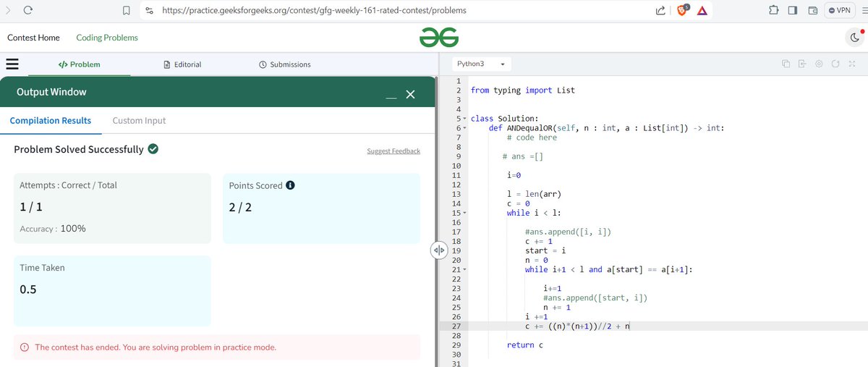Open browser extensions puzzle icon

pos(773,11)
